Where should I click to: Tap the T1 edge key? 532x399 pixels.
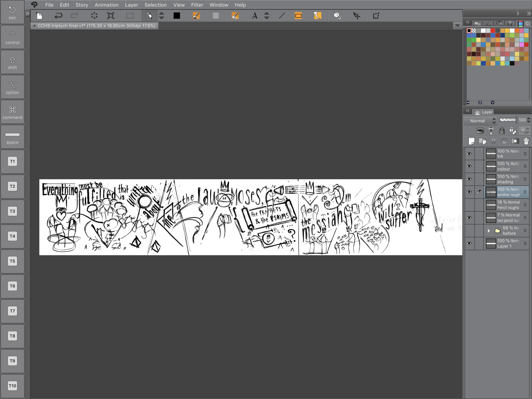pyautogui.click(x=13, y=161)
